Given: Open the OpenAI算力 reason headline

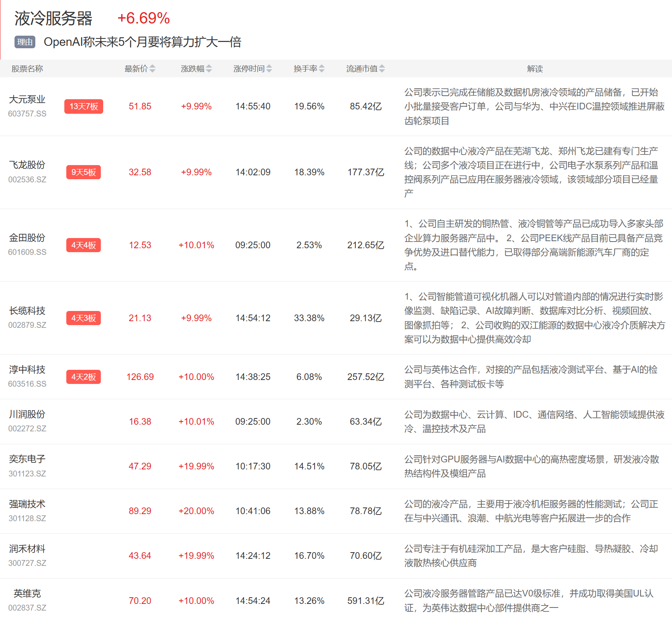Looking at the screenshot, I should 142,42.
